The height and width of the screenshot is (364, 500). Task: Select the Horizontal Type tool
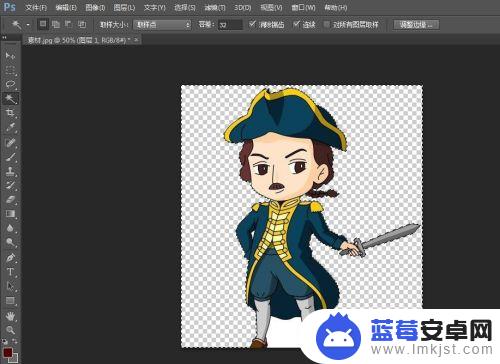click(x=10, y=272)
